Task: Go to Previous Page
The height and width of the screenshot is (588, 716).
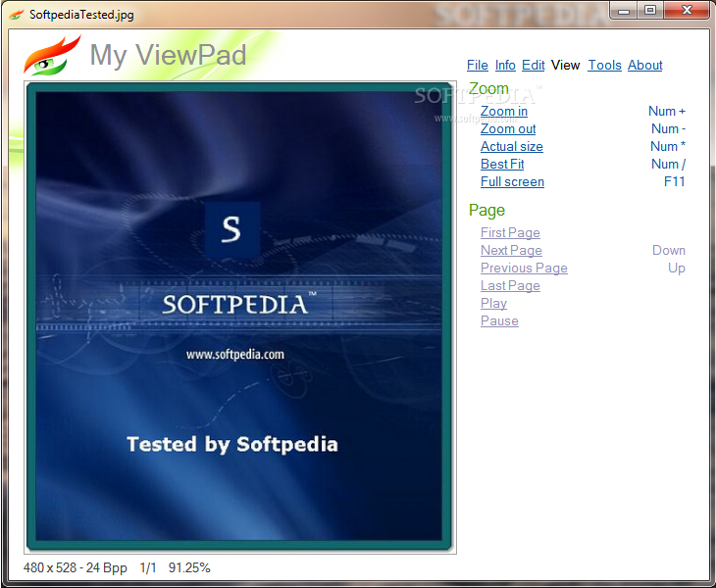Action: [524, 269]
